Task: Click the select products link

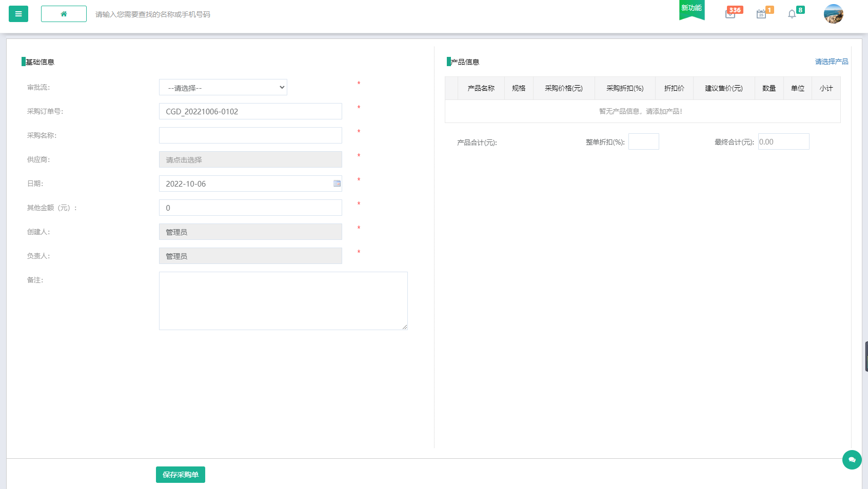Action: click(x=831, y=62)
